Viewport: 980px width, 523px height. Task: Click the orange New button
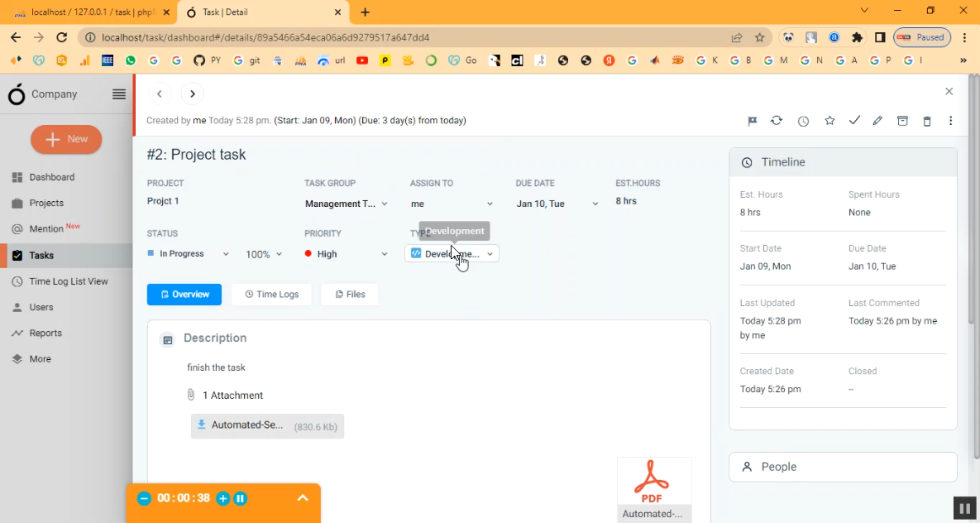pos(66,139)
